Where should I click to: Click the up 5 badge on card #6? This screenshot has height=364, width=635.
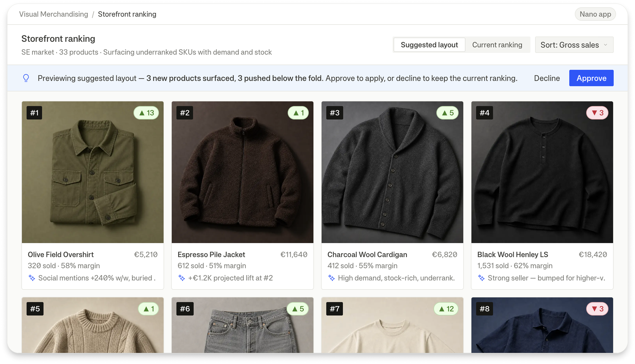(x=298, y=309)
